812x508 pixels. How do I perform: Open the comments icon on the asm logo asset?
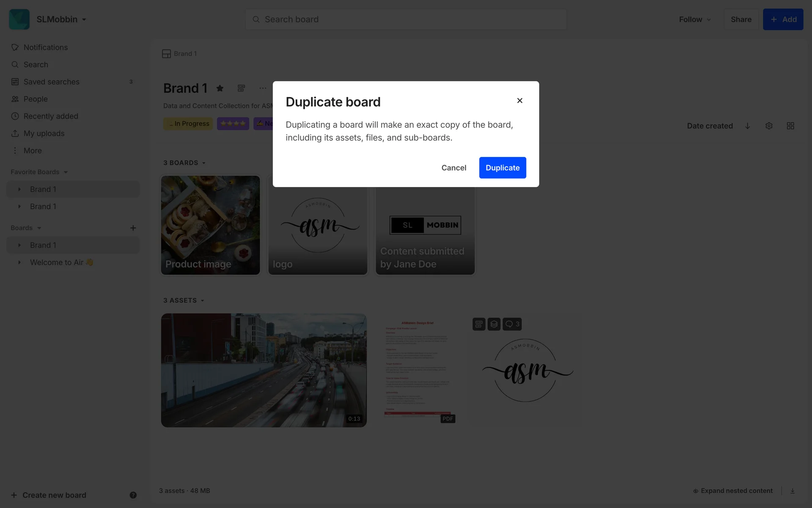pyautogui.click(x=512, y=324)
